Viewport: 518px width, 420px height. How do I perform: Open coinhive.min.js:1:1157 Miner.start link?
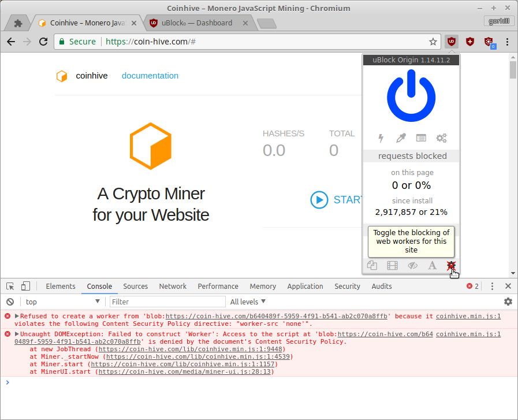(x=182, y=364)
